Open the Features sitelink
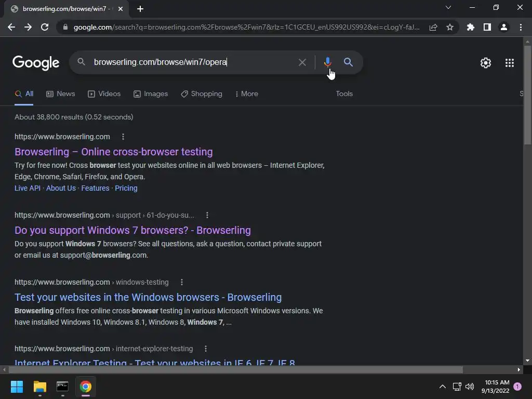Screen dimensions: 532x399 96,188
